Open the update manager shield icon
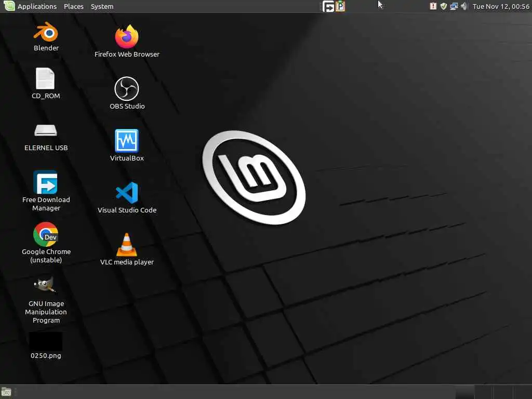 [443, 6]
